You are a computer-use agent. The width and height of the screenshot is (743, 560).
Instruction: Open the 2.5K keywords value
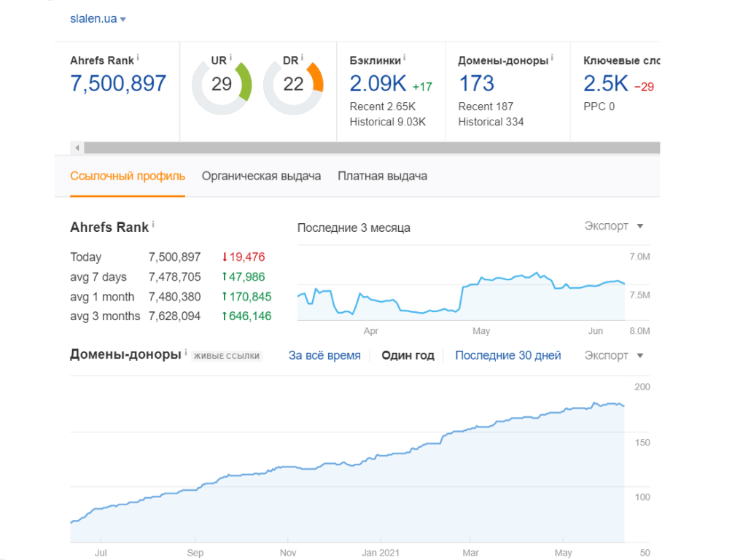pyautogui.click(x=606, y=84)
